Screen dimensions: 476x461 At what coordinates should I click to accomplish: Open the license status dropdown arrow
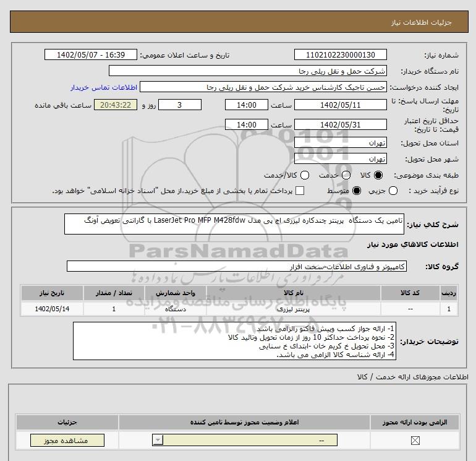(x=158, y=440)
